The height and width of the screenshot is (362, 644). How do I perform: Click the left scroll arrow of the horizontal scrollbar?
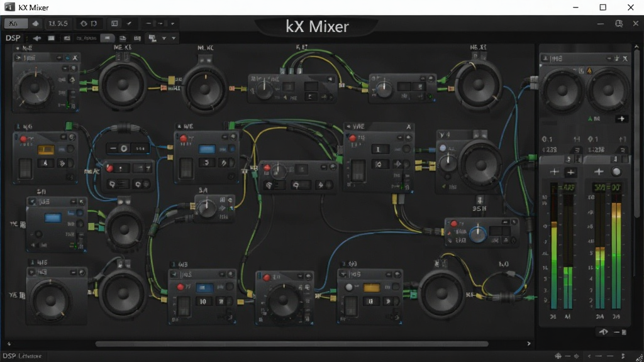[x=9, y=344]
